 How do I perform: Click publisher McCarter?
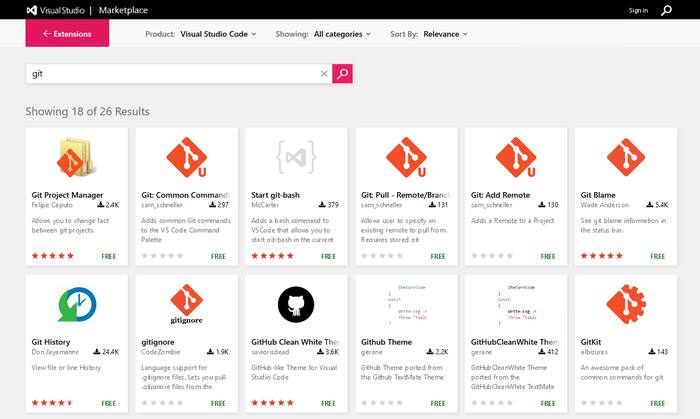tap(265, 205)
